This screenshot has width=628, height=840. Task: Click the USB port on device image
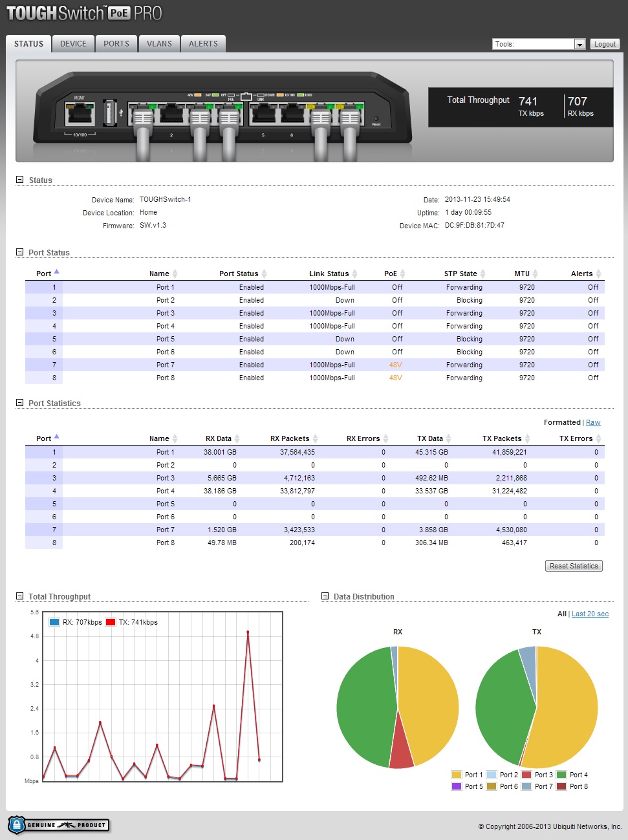point(109,113)
